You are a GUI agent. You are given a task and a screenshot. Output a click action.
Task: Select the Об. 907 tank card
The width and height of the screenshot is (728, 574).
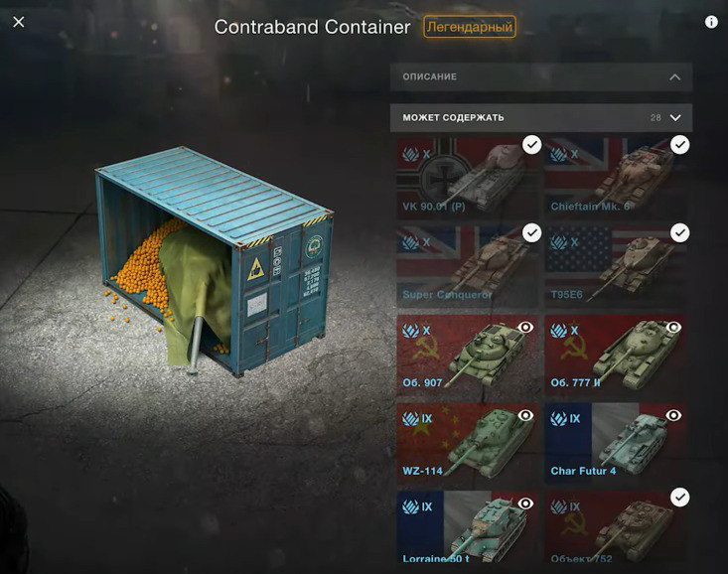click(x=468, y=355)
